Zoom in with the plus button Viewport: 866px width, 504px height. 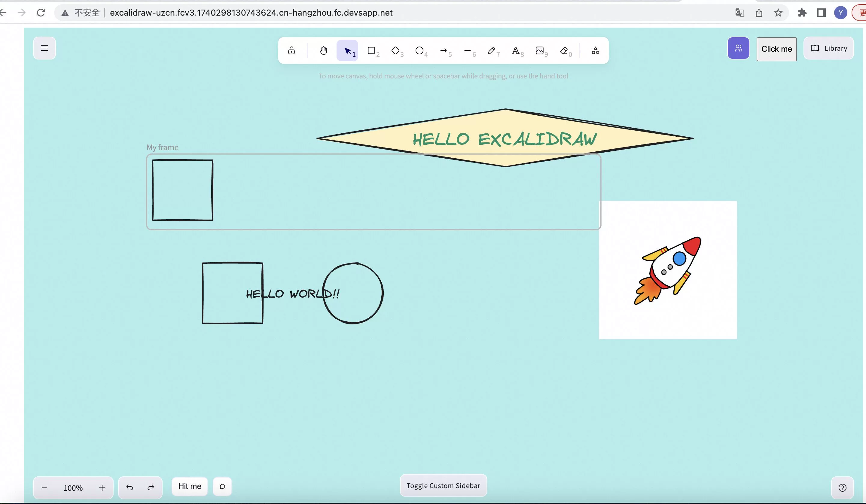[102, 487]
